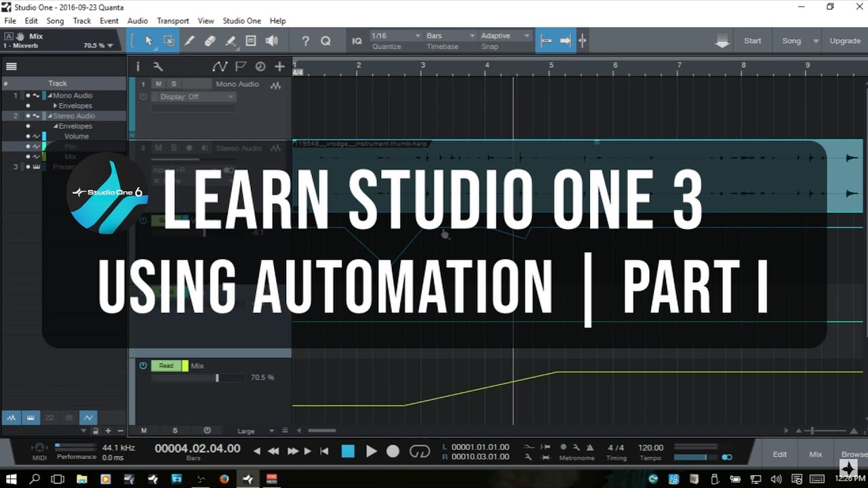Viewport: 868px width, 488px height.
Task: Show automation curve icon in track header
Action: pyautogui.click(x=220, y=66)
